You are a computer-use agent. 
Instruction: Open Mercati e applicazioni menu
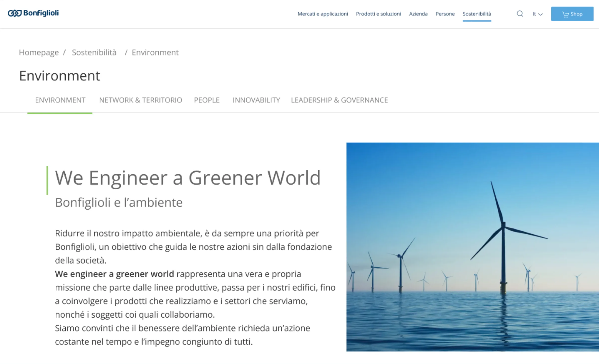(x=322, y=14)
